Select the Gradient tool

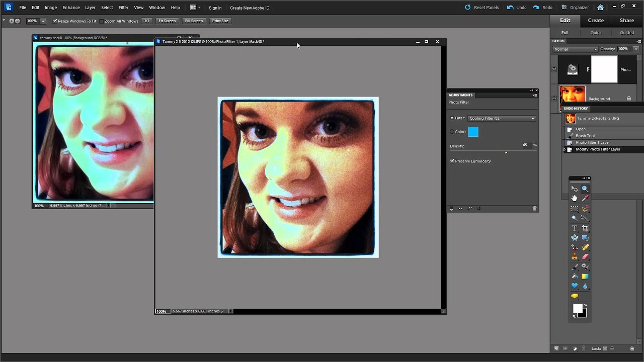click(x=585, y=277)
